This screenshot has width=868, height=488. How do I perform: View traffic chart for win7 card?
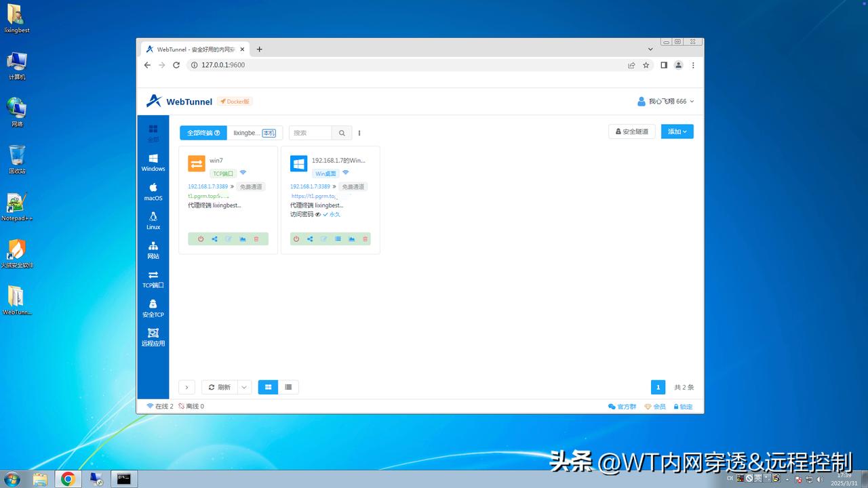(x=242, y=239)
